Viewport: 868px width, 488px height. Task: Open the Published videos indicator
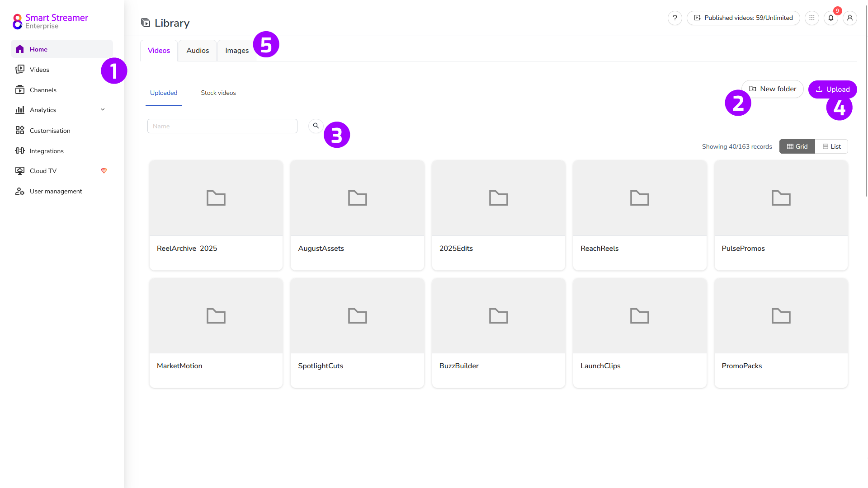743,18
